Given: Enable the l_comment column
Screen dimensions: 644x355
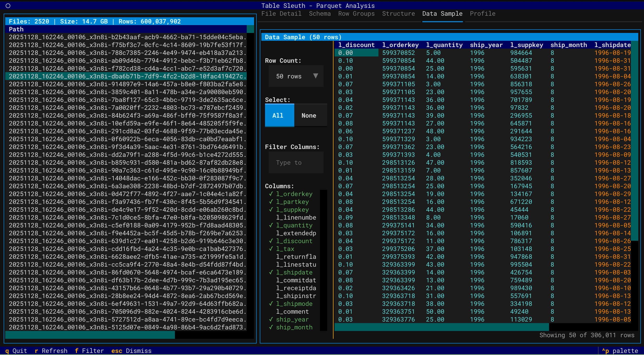Looking at the screenshot, I should [x=292, y=312].
